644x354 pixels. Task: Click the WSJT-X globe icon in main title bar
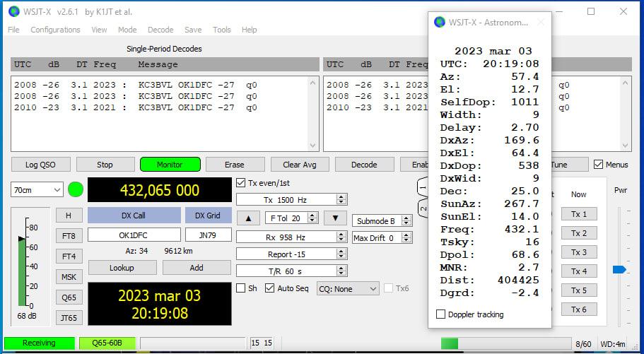click(x=14, y=11)
